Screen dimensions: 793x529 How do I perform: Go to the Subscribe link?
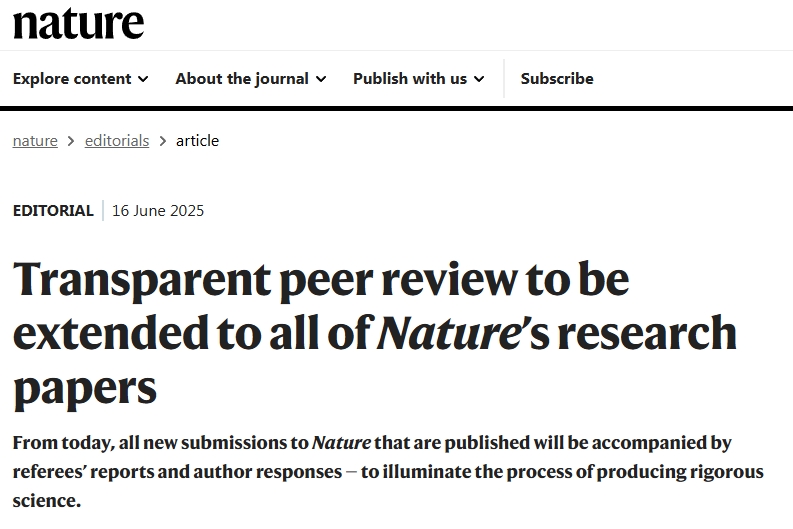point(557,79)
